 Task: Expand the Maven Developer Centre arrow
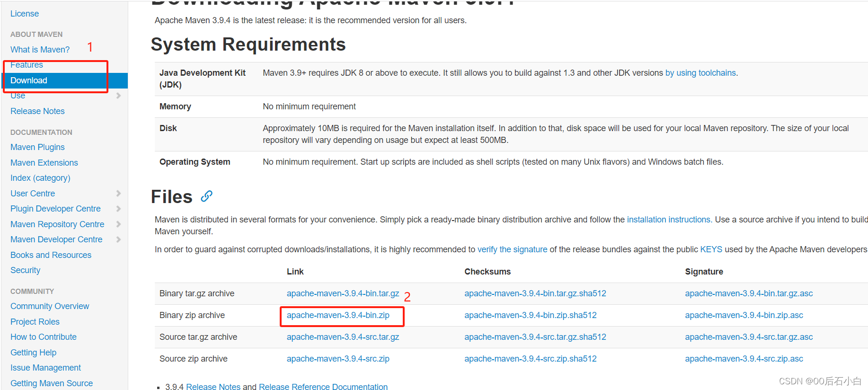(x=118, y=239)
